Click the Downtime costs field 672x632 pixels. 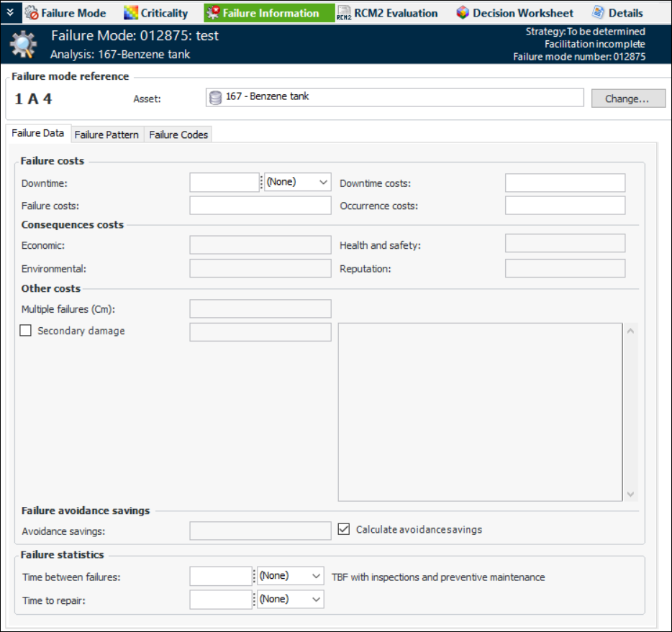click(565, 183)
